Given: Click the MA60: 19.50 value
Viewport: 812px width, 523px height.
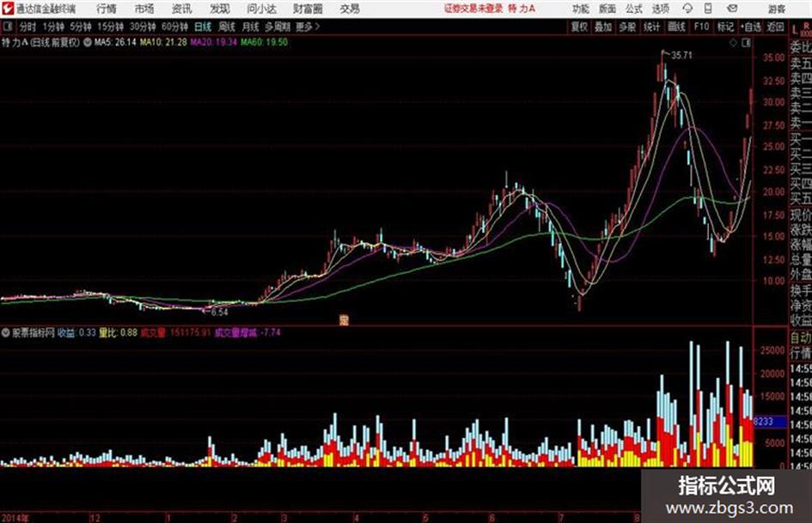Looking at the screenshot, I should pyautogui.click(x=264, y=42).
